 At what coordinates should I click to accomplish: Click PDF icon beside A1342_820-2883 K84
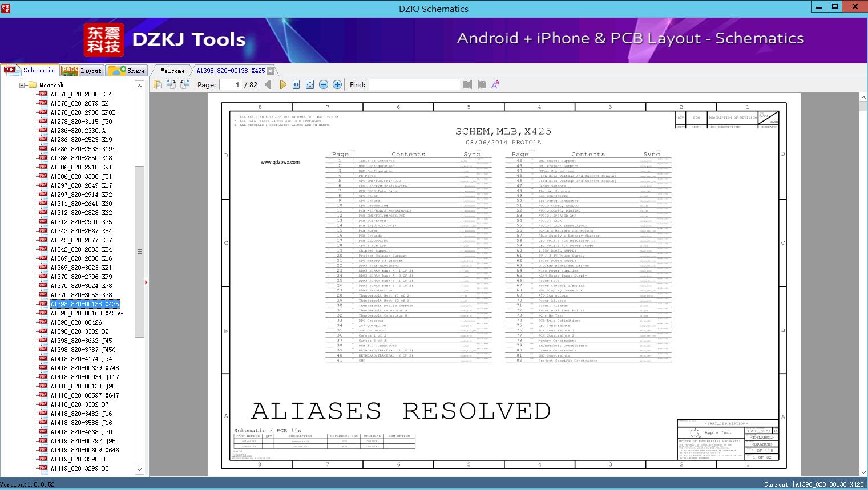43,249
